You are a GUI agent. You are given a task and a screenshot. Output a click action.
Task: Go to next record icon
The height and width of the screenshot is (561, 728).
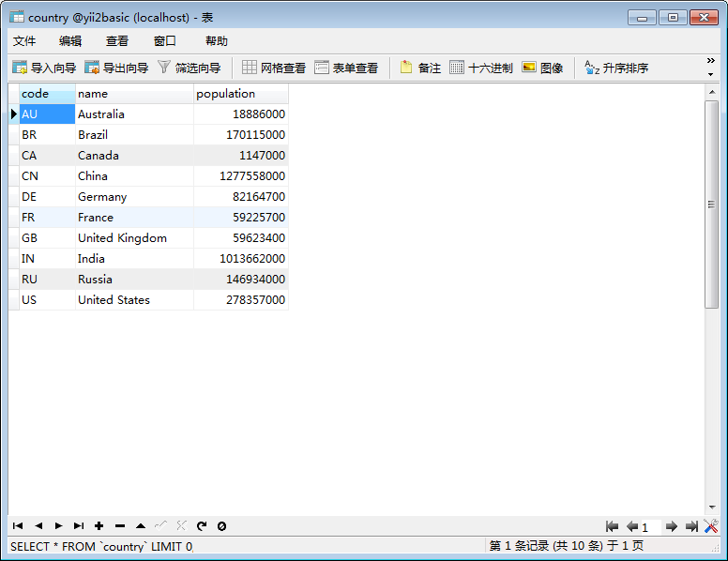point(58,525)
